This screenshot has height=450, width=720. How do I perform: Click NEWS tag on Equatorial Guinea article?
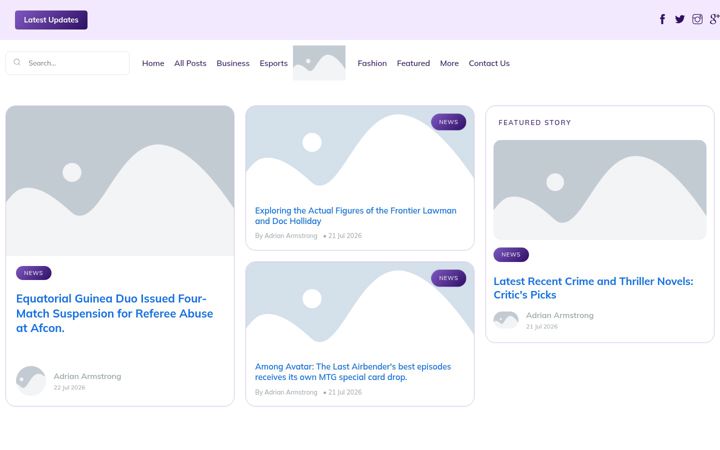pyautogui.click(x=34, y=273)
